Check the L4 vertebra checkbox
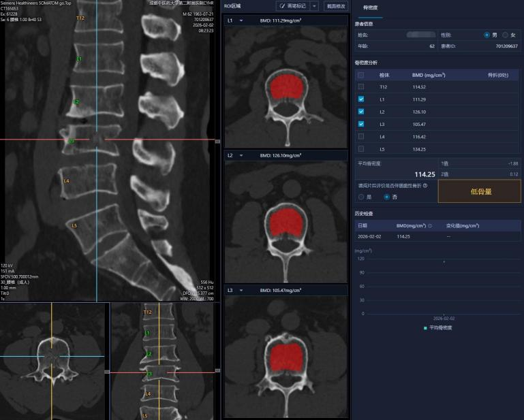Viewport: 524px width, 420px height. [x=361, y=137]
